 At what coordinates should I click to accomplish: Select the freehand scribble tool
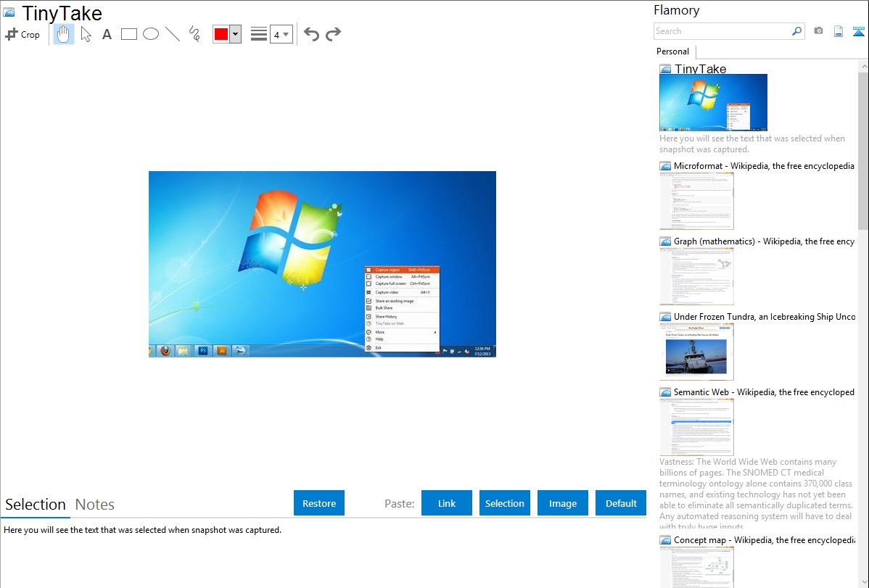(x=194, y=34)
